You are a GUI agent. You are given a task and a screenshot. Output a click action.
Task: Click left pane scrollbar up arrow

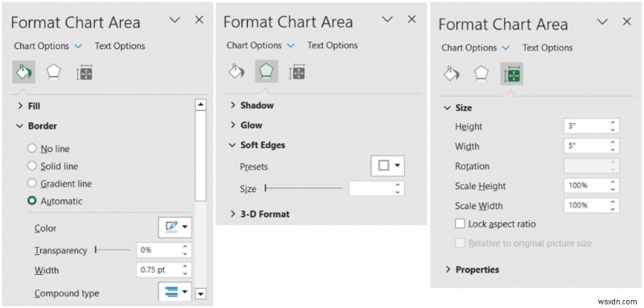pos(200,105)
